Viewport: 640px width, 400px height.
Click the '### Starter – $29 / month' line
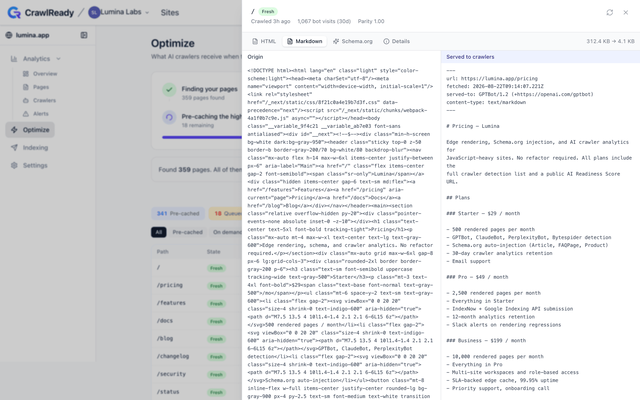click(x=483, y=213)
